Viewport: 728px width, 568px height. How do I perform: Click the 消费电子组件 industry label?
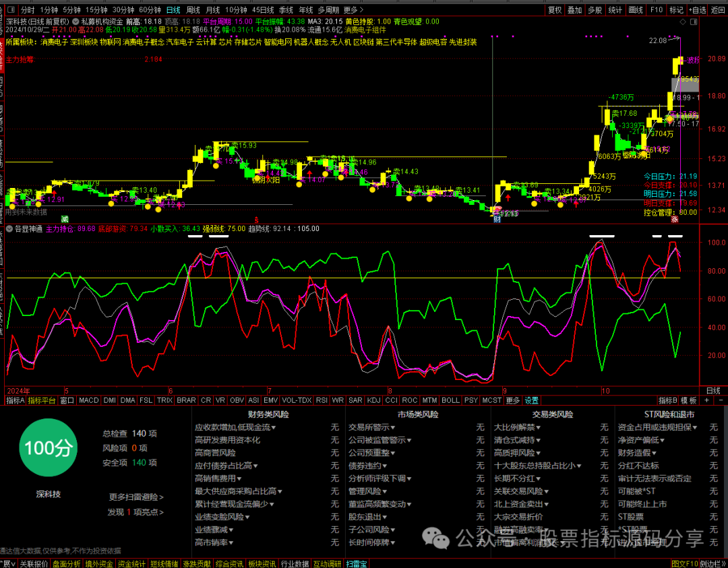365,30
